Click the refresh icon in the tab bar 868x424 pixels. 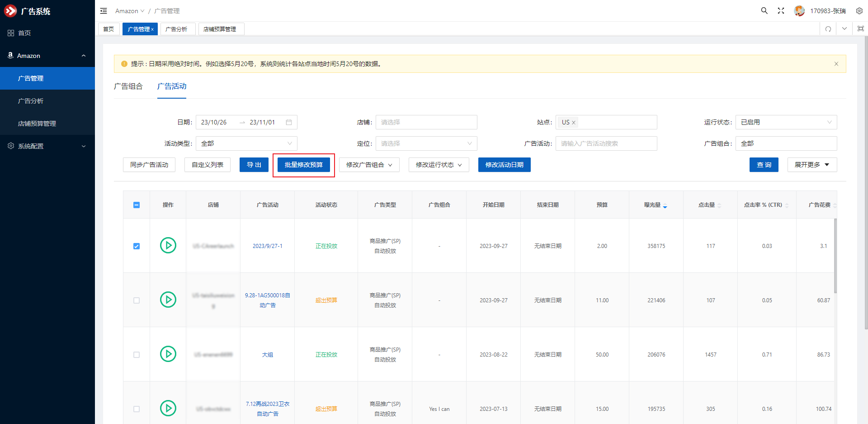pos(828,29)
